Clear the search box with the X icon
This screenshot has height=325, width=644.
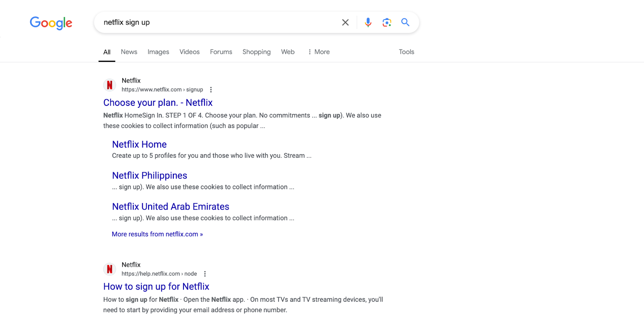click(345, 23)
